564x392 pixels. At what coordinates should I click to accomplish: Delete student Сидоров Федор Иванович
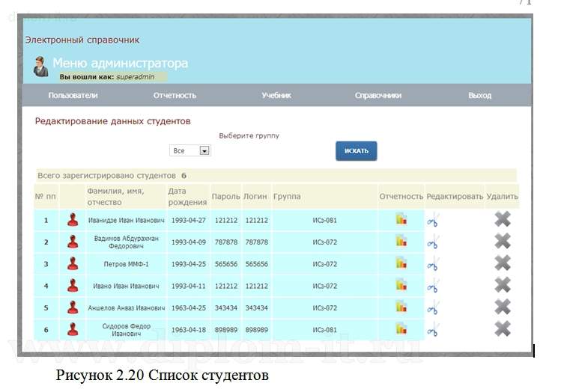coord(503,328)
